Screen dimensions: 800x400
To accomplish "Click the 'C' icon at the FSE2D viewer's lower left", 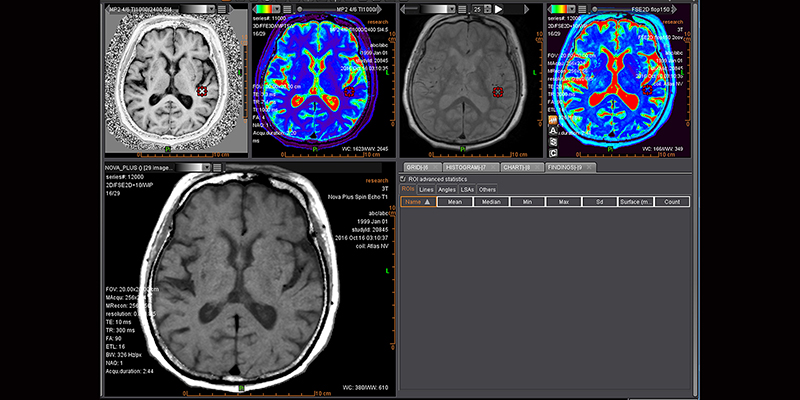I will pos(553,153).
